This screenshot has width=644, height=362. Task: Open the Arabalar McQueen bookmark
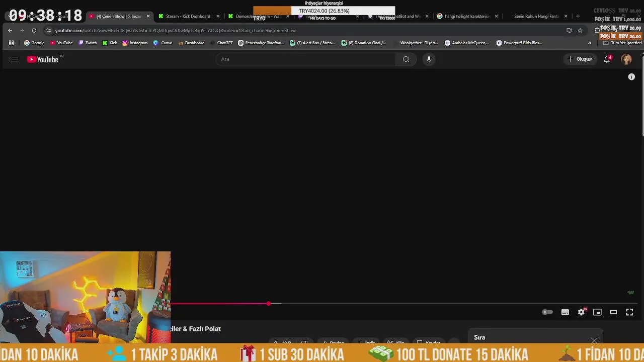[x=467, y=43]
